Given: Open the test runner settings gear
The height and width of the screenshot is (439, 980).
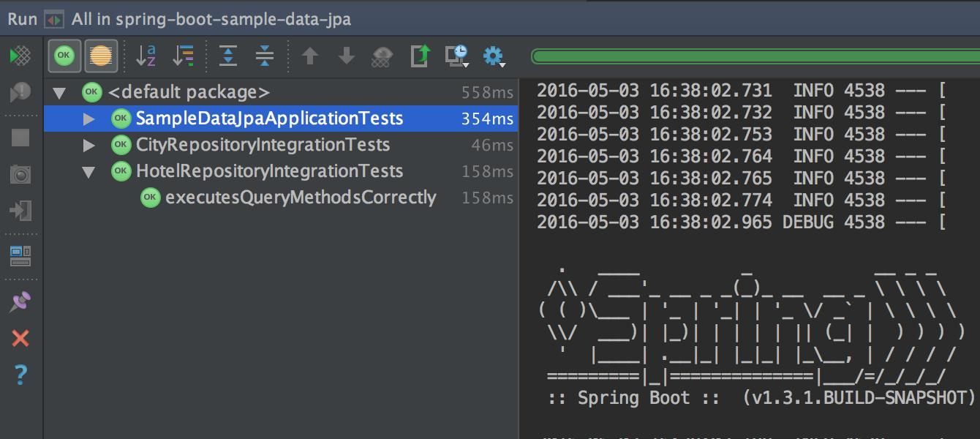Looking at the screenshot, I should pyautogui.click(x=494, y=55).
